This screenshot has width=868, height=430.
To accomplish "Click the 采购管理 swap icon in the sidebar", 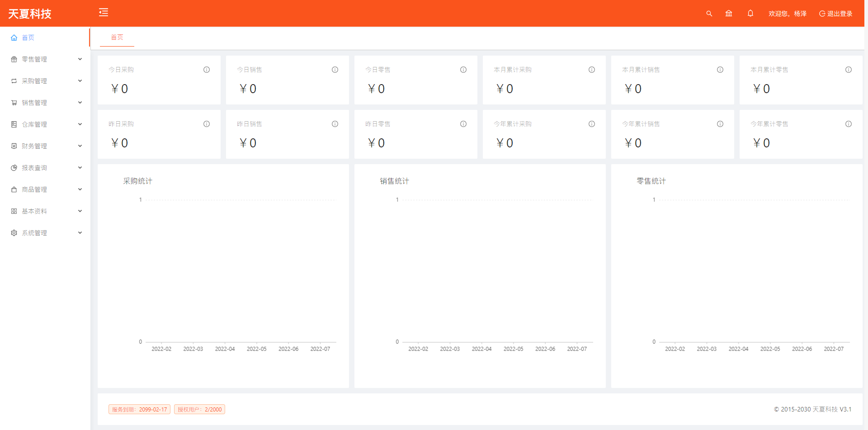I will (x=14, y=81).
